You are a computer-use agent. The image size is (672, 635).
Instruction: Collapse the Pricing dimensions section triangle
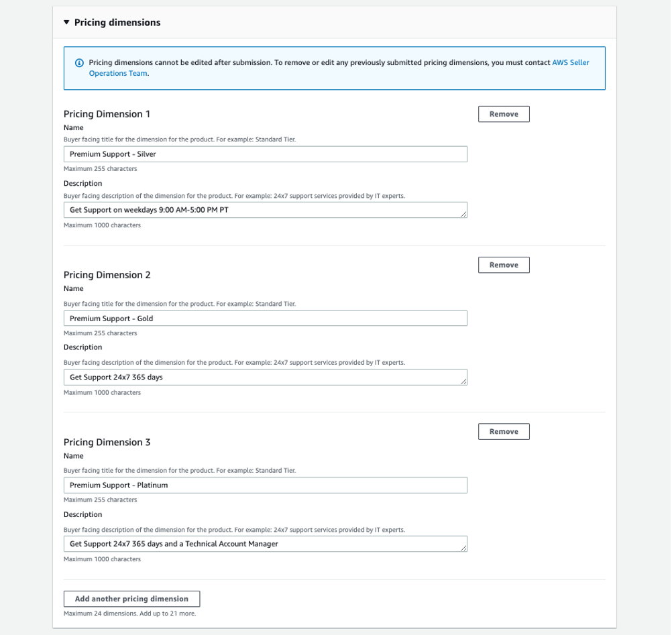click(66, 22)
